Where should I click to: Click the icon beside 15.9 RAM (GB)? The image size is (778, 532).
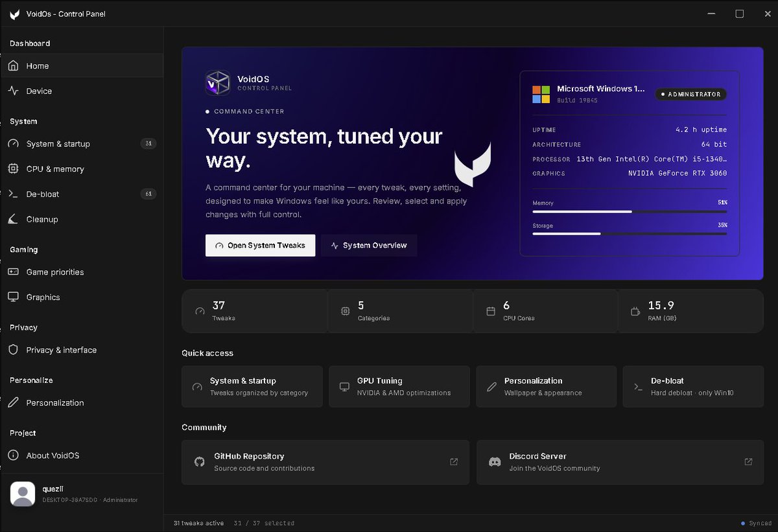pos(635,311)
